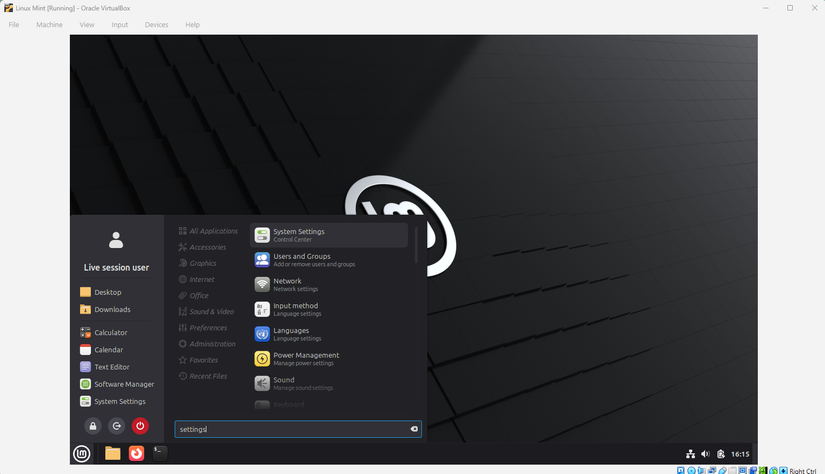
Task: Launch the file manager folder icon in the panel
Action: [113, 453]
